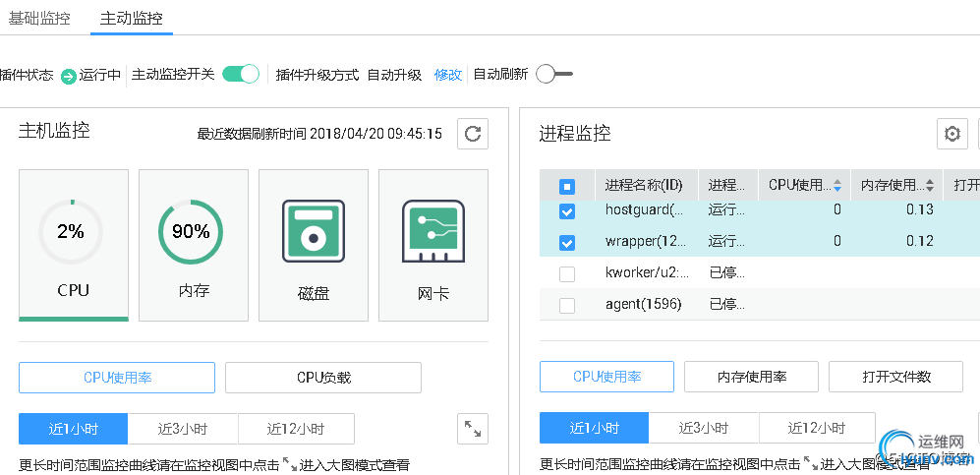Image resolution: width=980 pixels, height=475 pixels.
Task: Select the 网卡 network card icon
Action: click(x=433, y=245)
